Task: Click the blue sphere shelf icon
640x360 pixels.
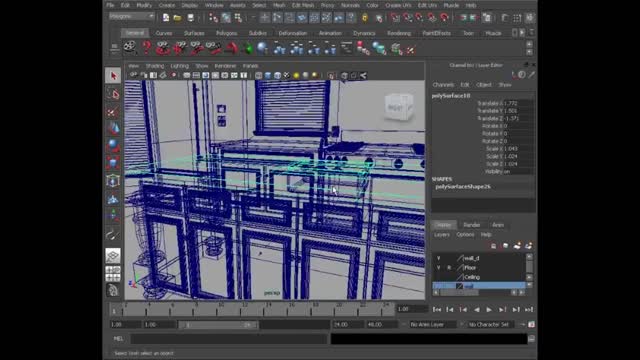Action: tap(262, 49)
